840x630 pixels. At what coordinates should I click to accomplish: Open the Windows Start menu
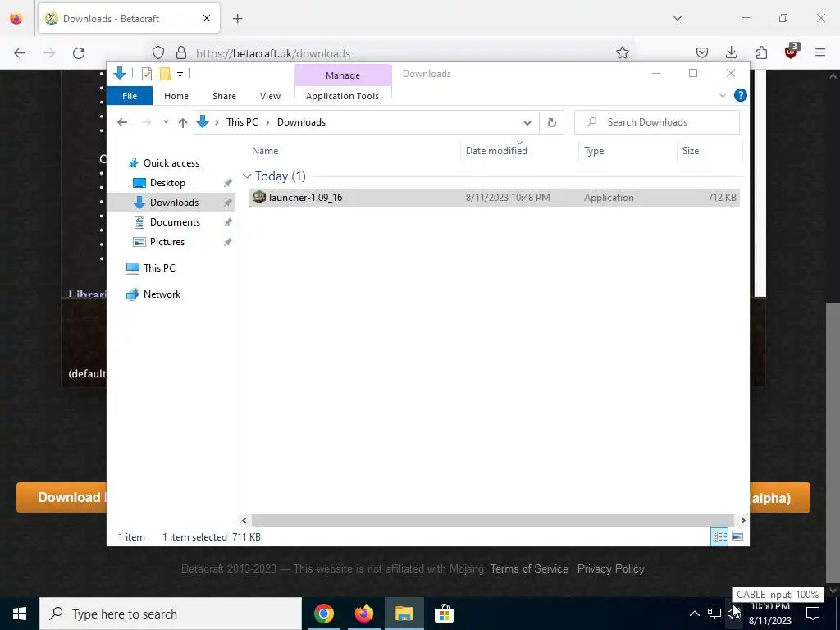(20, 614)
